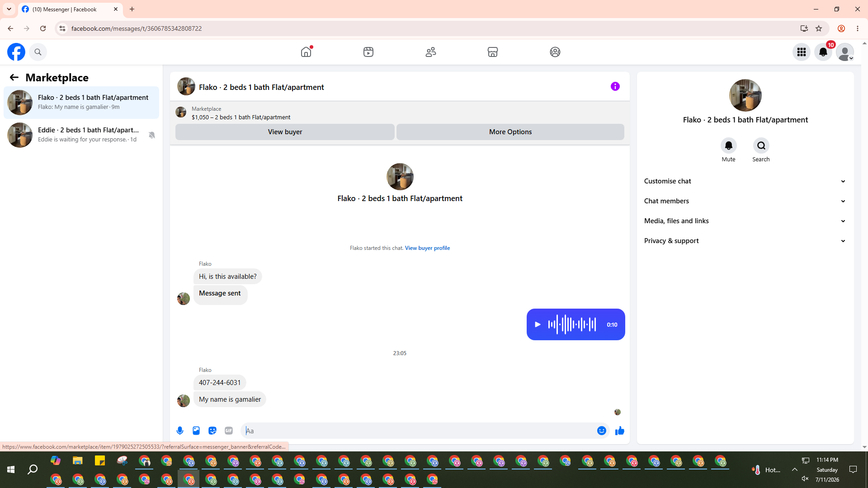Open the Notifications bell

pyautogui.click(x=823, y=52)
